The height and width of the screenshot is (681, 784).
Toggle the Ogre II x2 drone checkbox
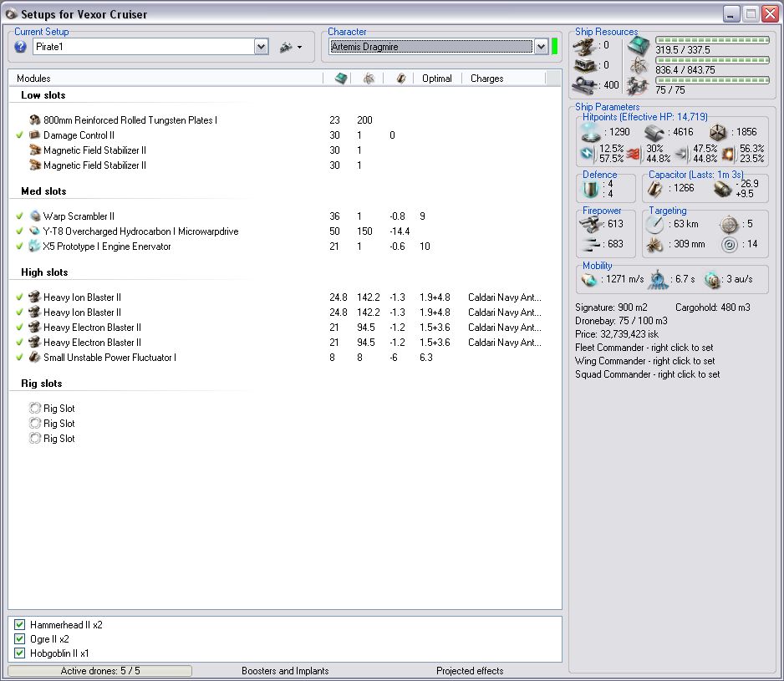pyautogui.click(x=20, y=639)
